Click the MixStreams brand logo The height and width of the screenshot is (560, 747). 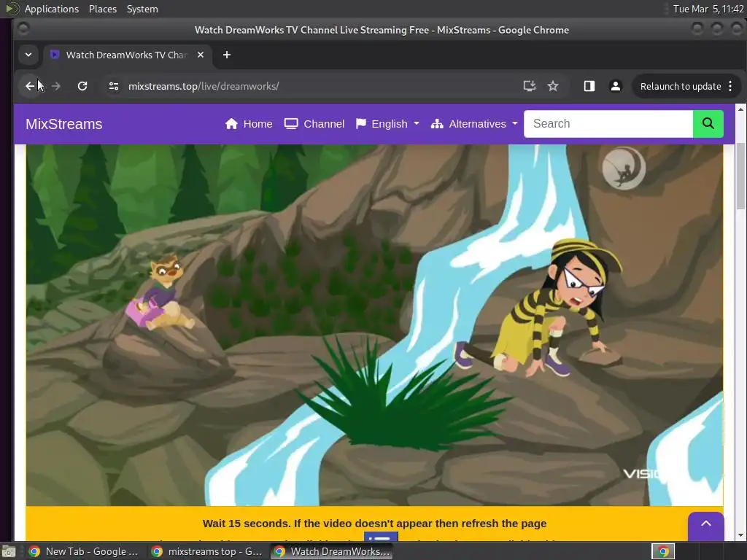coord(64,124)
